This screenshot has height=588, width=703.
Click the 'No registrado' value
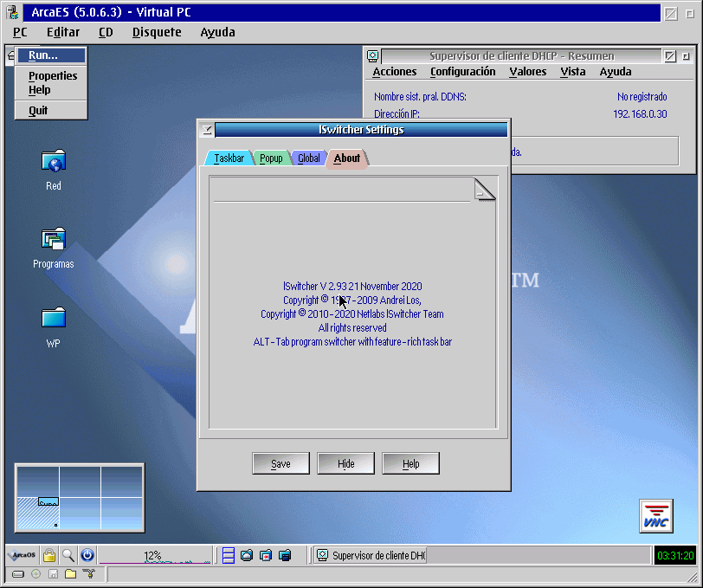pos(642,96)
